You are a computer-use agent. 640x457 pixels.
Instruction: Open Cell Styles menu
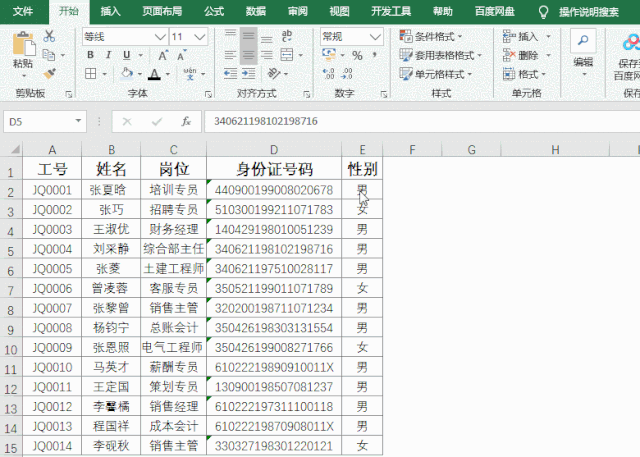pyautogui.click(x=436, y=74)
